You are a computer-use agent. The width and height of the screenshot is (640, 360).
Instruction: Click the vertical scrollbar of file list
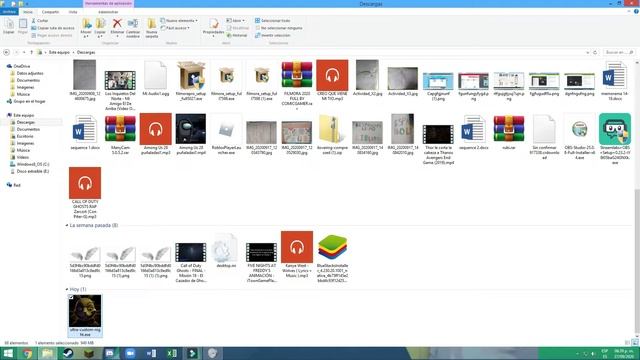pyautogui.click(x=637, y=260)
